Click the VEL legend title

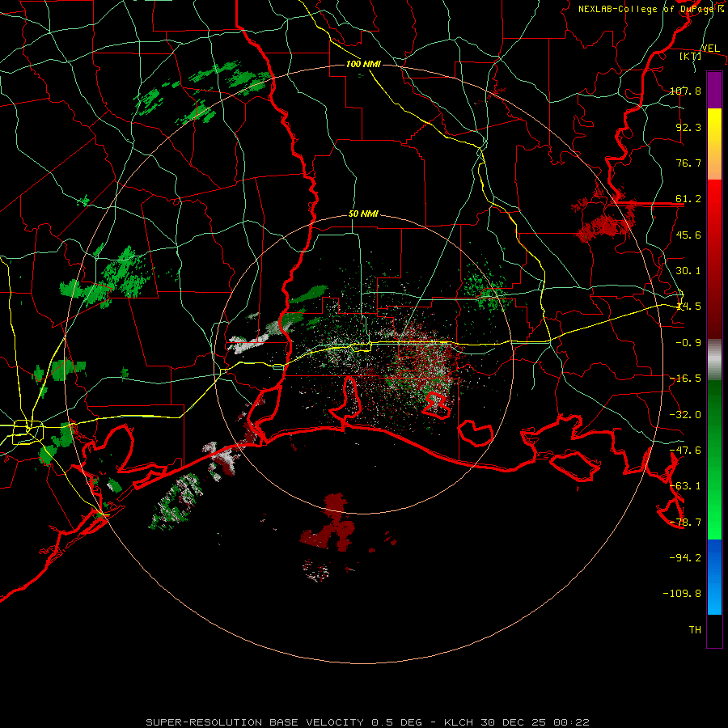point(710,49)
